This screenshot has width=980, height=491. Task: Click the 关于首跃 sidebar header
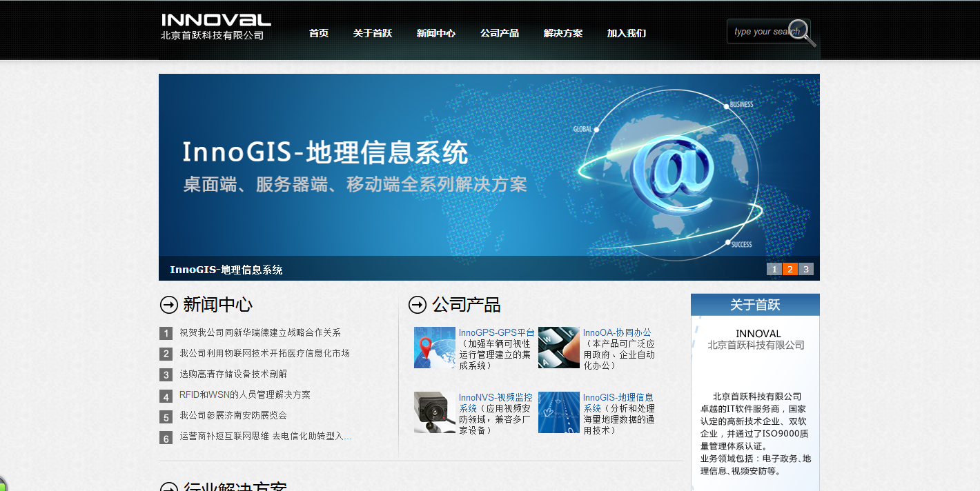tap(755, 305)
